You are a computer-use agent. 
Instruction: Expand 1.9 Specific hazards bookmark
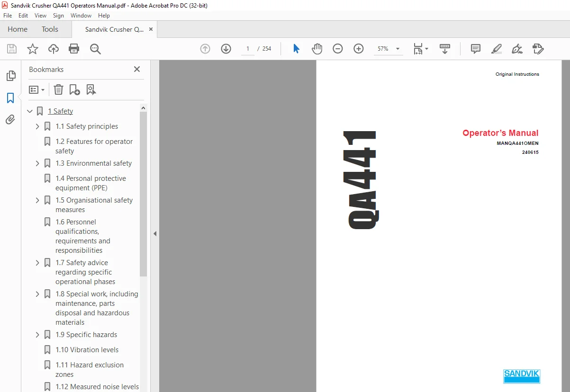(x=37, y=335)
